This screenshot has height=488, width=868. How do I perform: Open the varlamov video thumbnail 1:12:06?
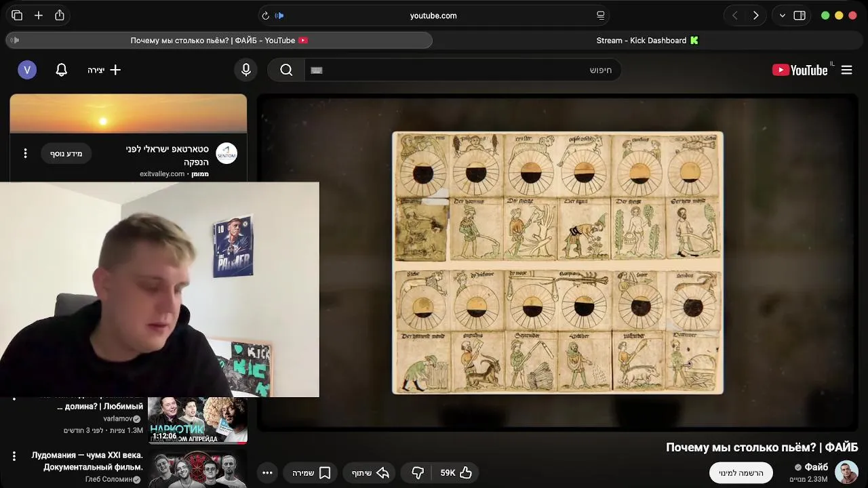click(x=197, y=420)
